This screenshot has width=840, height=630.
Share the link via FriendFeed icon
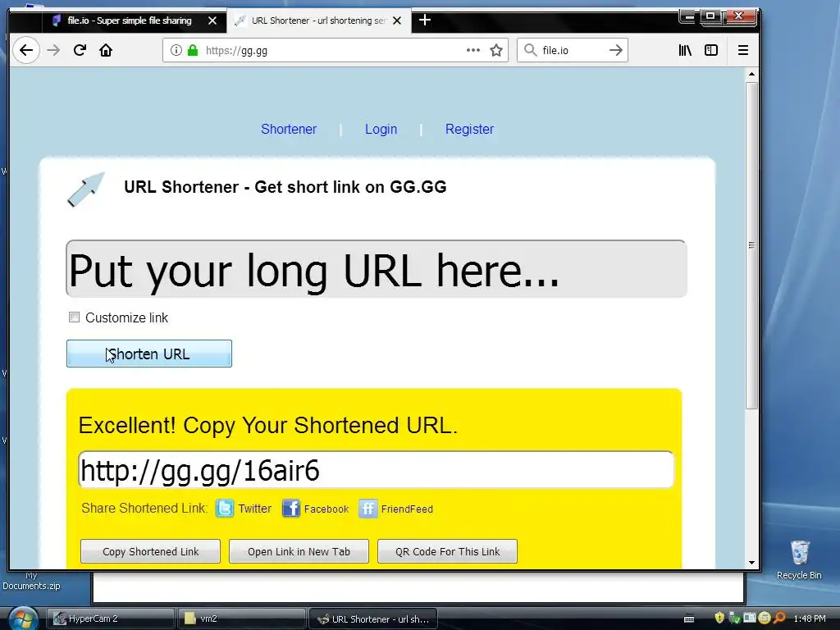(368, 508)
